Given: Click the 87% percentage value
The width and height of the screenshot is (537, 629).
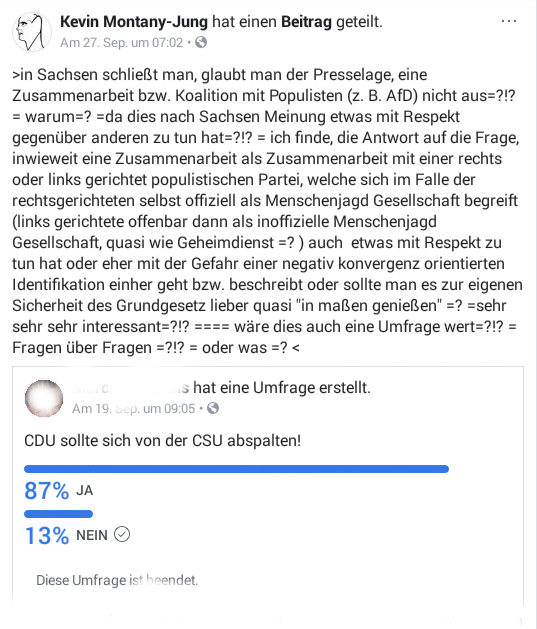Looking at the screenshot, I should tap(47, 491).
